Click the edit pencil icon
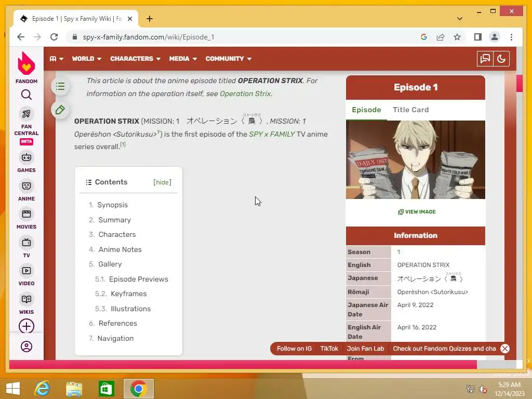 tap(60, 110)
